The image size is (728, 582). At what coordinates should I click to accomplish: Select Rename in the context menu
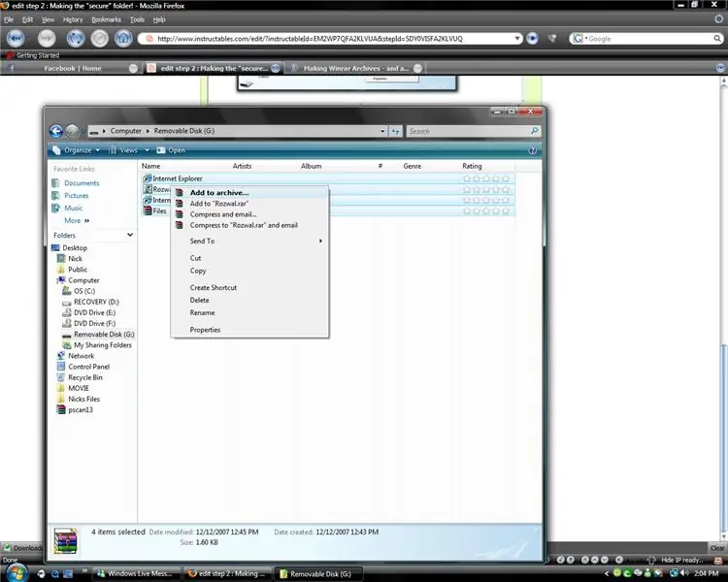249,312
